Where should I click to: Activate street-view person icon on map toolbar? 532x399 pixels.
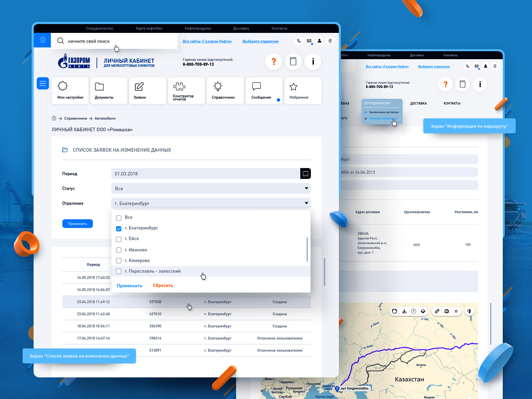click(404, 311)
